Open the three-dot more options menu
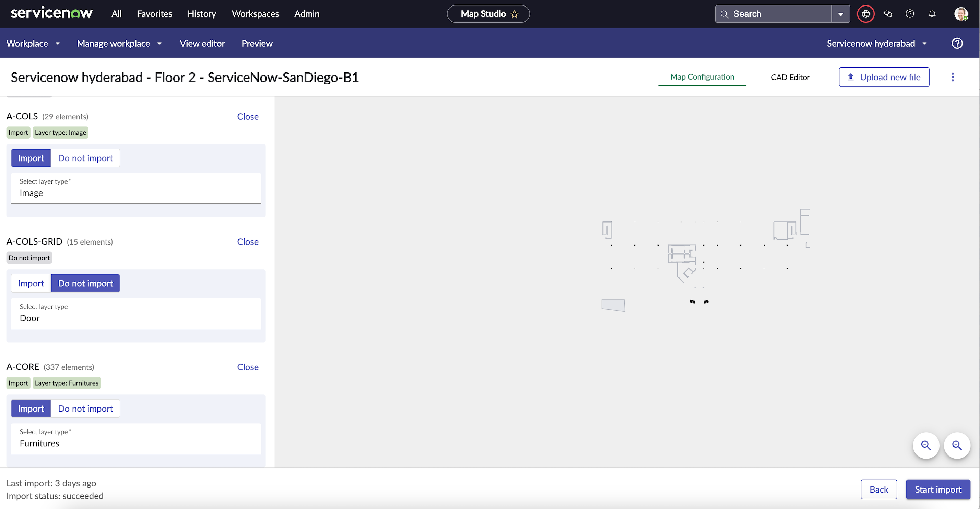980x509 pixels. click(x=953, y=77)
